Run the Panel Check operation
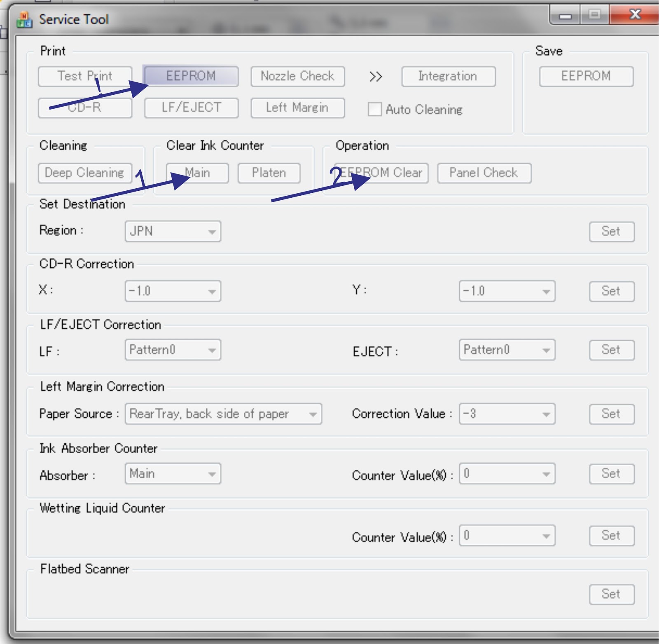 (x=484, y=173)
